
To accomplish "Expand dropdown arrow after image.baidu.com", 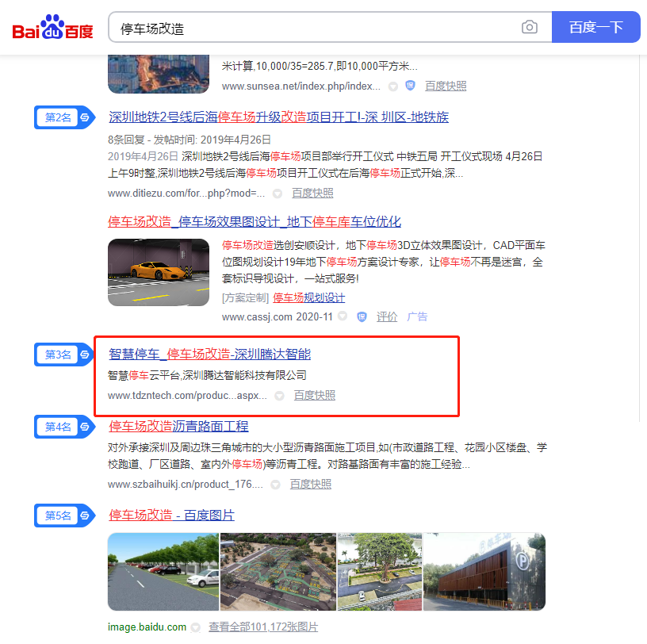I will pyautogui.click(x=196, y=627).
